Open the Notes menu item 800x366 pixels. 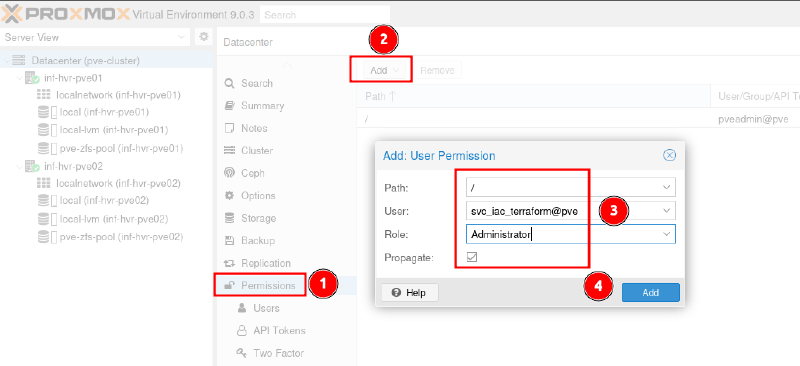[x=286, y=128]
